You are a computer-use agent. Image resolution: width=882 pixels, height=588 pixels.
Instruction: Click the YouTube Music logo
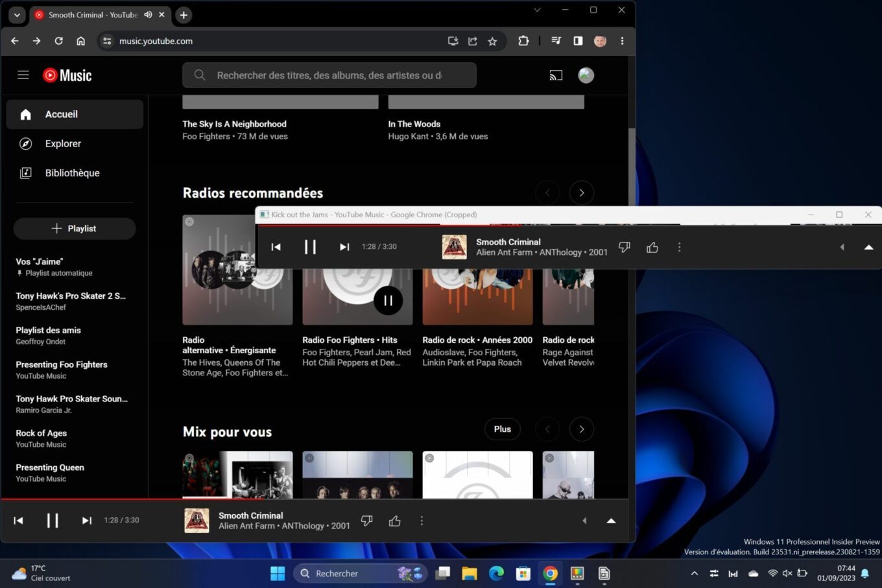pyautogui.click(x=67, y=75)
